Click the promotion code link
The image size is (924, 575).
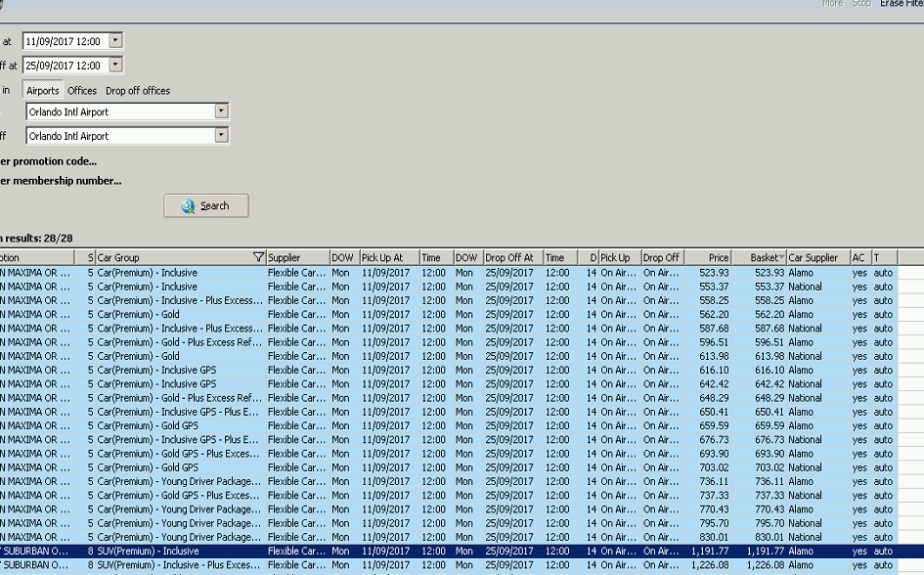click(x=49, y=161)
